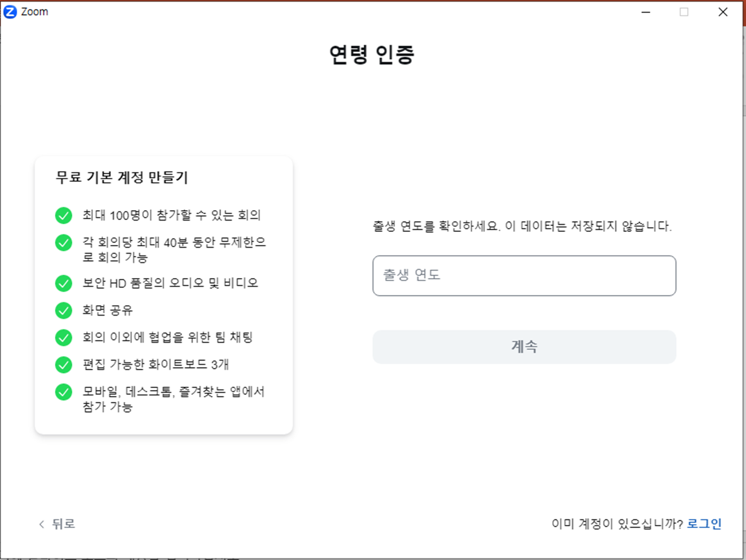Minimize the Zoom window

click(x=646, y=12)
